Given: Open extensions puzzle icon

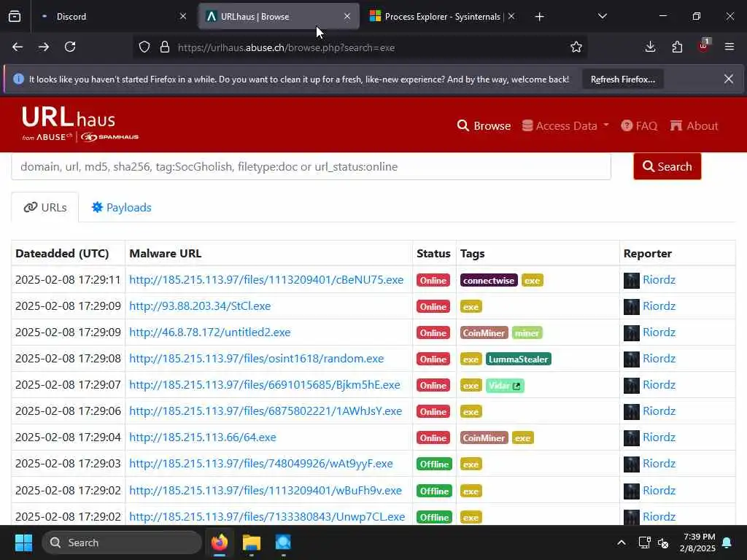Looking at the screenshot, I should 677,47.
